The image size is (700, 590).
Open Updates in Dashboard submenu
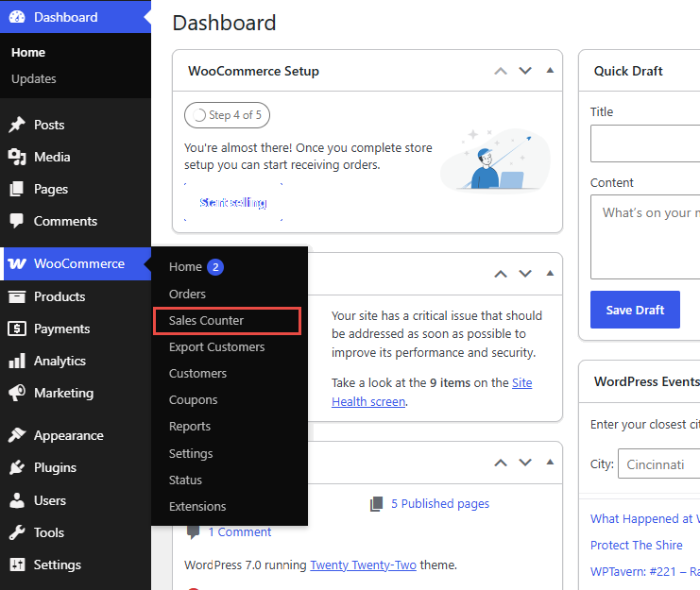(x=33, y=79)
